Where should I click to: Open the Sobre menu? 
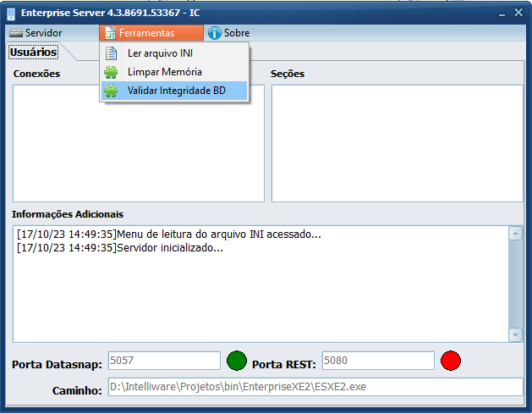click(236, 33)
